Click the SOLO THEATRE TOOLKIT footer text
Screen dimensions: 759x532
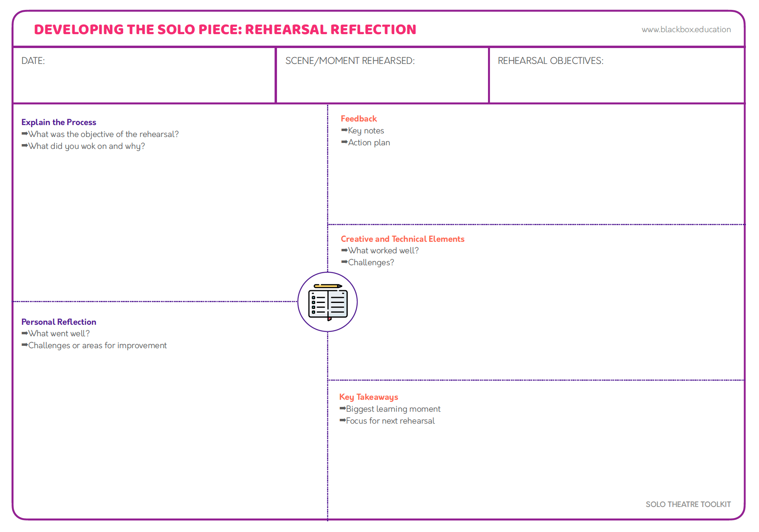tap(688, 504)
